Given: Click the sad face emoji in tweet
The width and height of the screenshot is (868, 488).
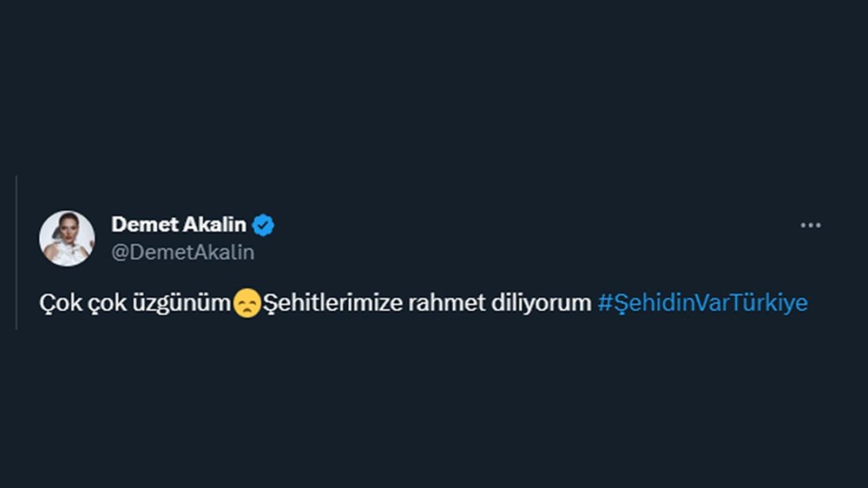Looking at the screenshot, I should point(247,304).
